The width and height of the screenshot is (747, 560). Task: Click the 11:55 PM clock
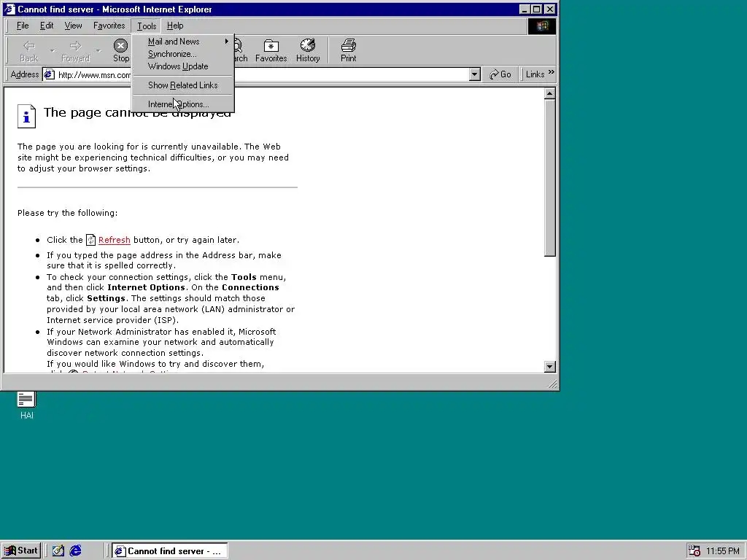723,551
